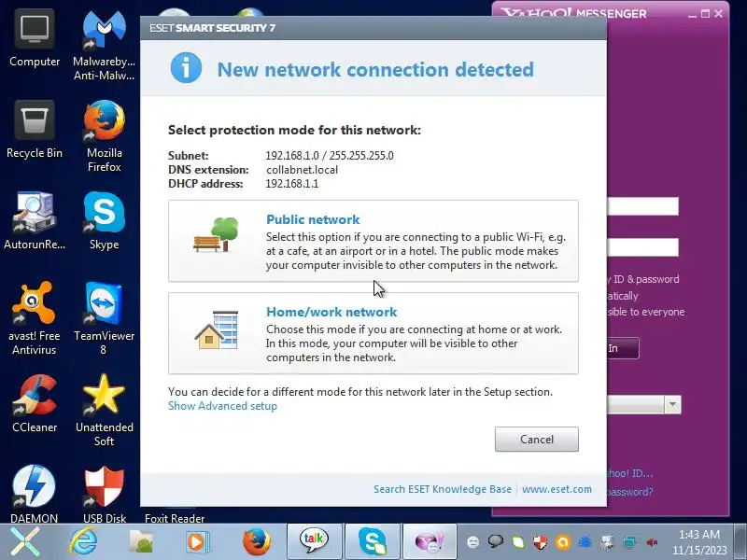Launch Skype from the desktop icon

104,221
